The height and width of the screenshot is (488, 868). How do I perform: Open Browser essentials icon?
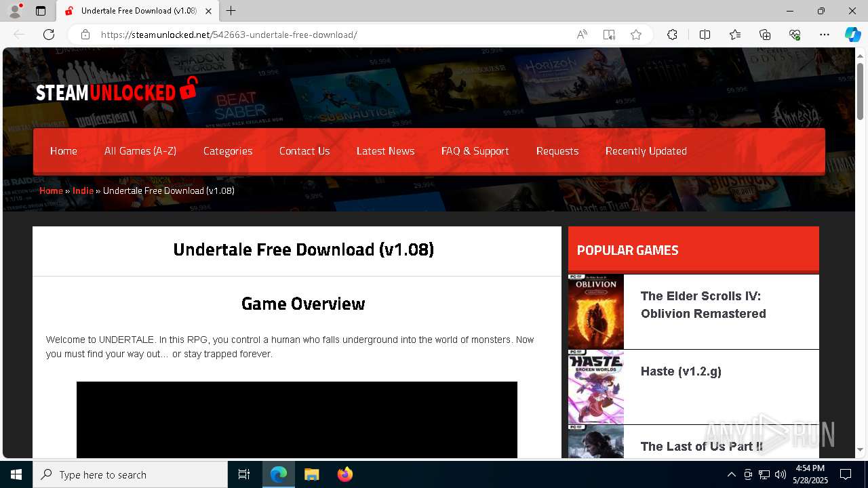[x=795, y=35]
